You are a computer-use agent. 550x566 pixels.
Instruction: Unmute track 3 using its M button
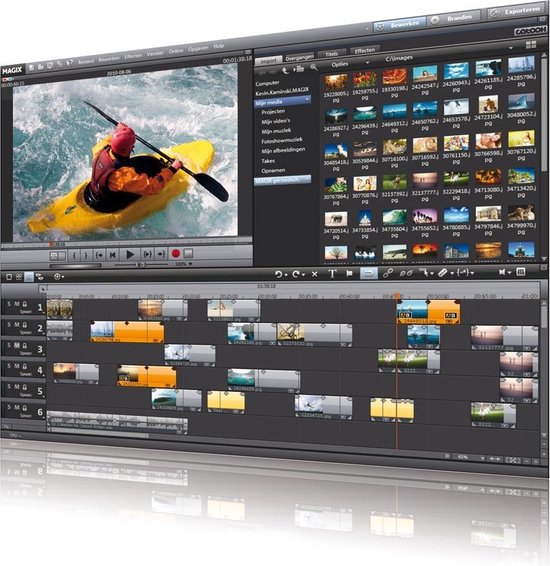pyautogui.click(x=17, y=345)
